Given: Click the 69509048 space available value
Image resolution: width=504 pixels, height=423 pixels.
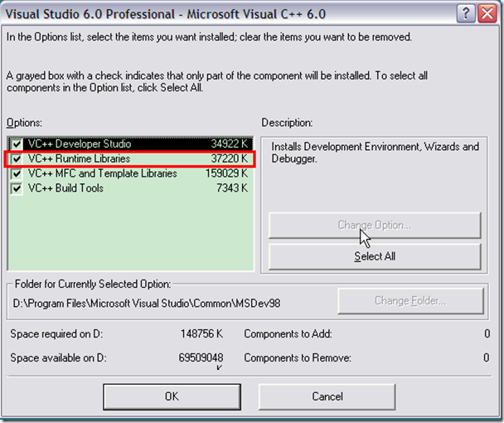Looking at the screenshot, I should click(201, 357).
